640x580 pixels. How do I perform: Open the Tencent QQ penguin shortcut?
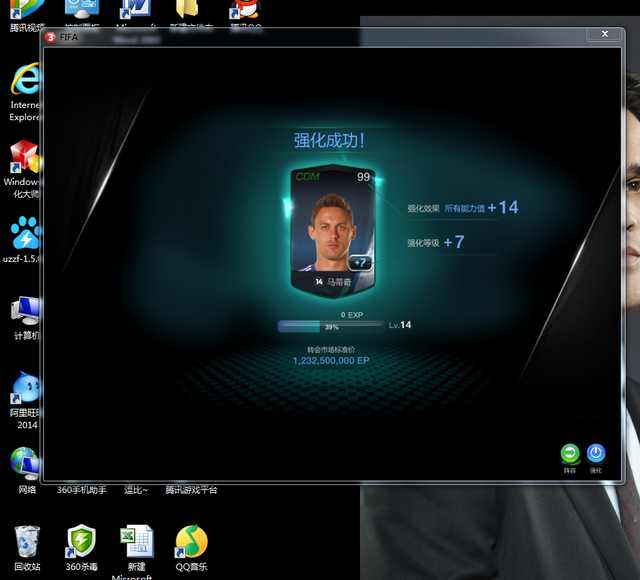click(245, 16)
